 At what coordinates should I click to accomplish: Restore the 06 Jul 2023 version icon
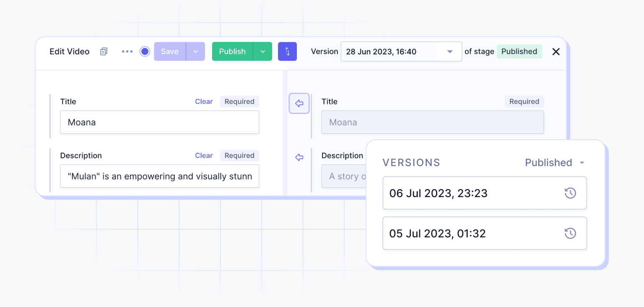point(570,193)
